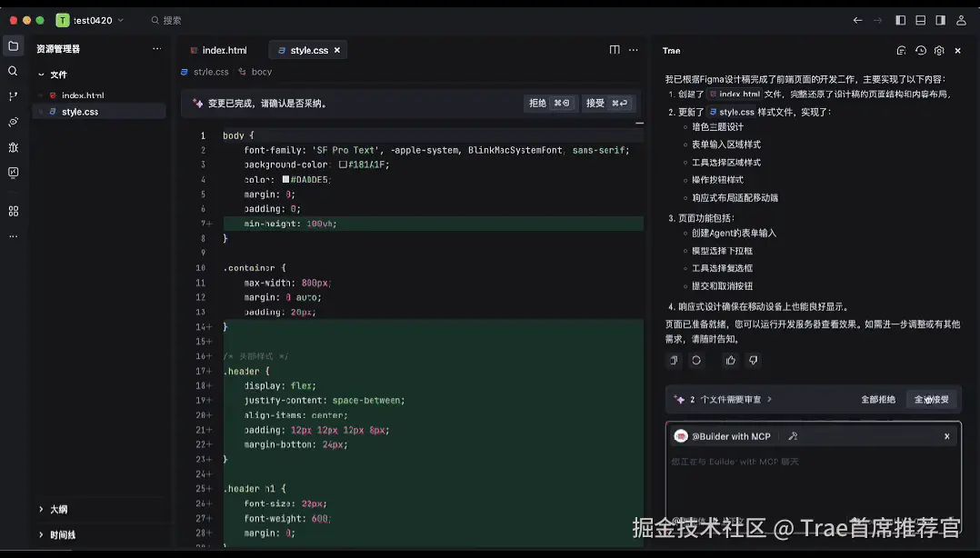Open the #18181F background-color swatch
980x558 pixels.
[343, 164]
